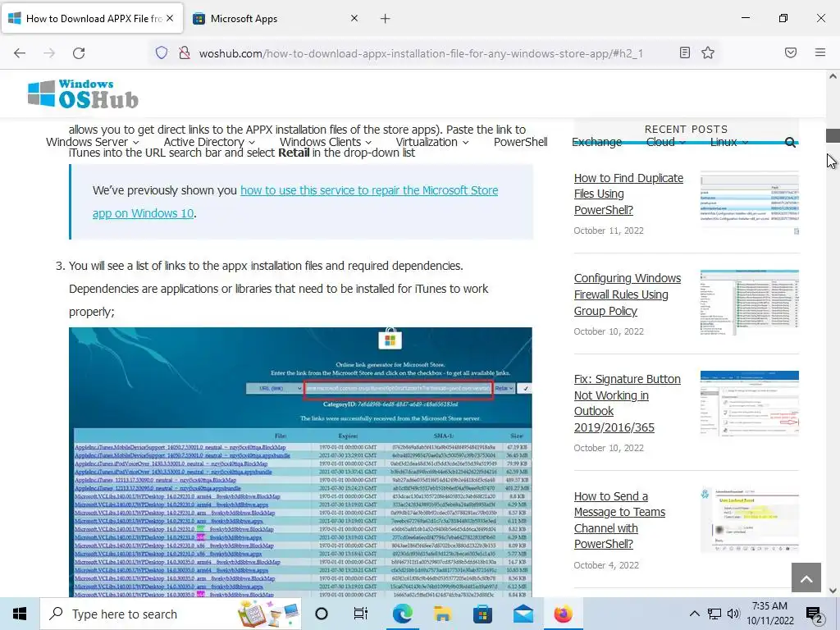Click the insecure connection padlock icon

185,52
